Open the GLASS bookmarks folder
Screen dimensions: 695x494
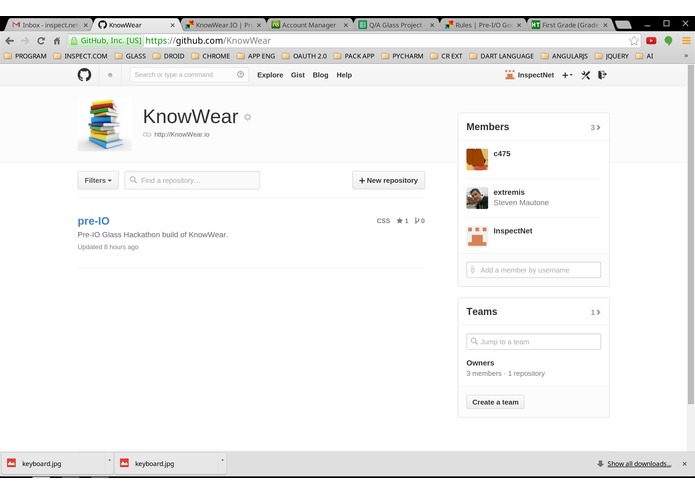[x=130, y=56]
